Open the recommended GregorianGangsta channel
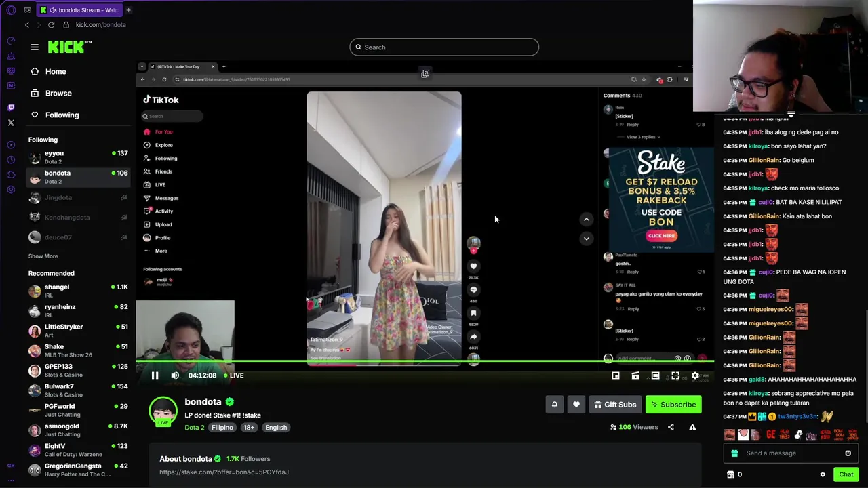Image resolution: width=868 pixels, height=488 pixels. [78, 470]
